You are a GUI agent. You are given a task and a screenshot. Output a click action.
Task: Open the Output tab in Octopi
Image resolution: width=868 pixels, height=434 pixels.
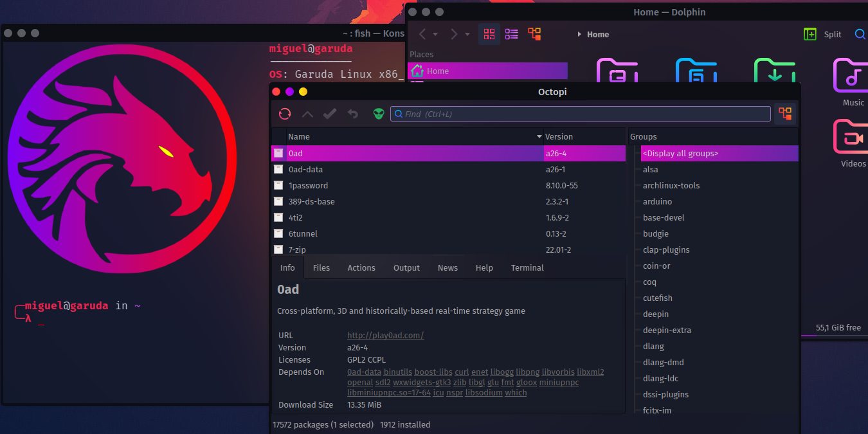click(x=406, y=267)
